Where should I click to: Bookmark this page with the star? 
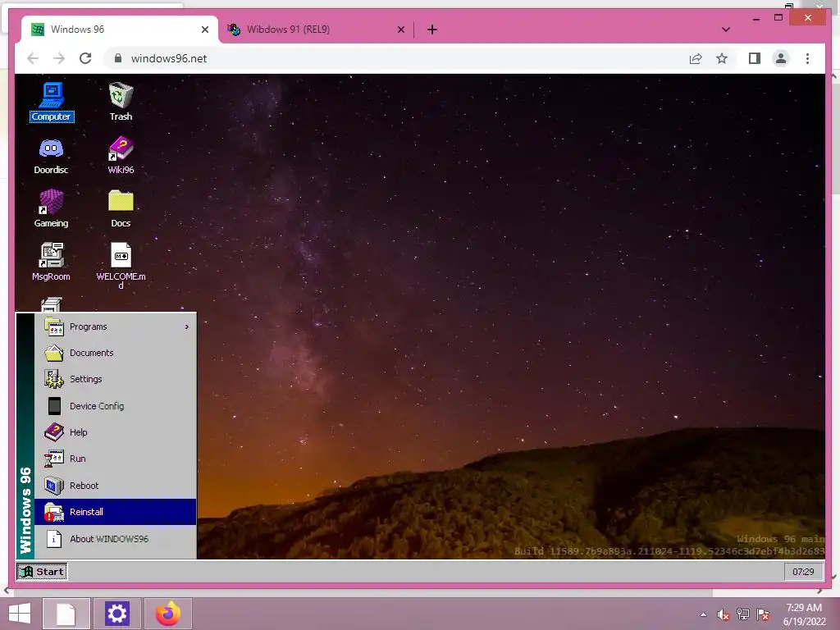coord(722,58)
